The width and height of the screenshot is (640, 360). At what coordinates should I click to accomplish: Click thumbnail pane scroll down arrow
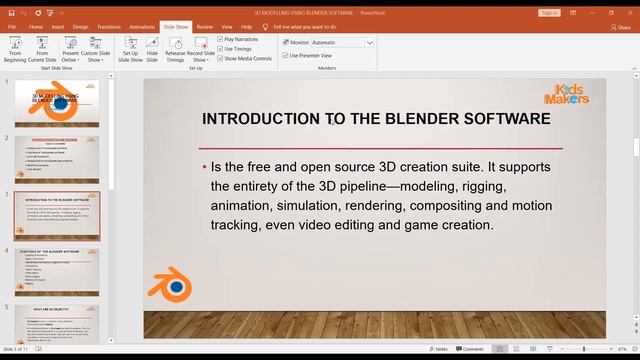pyautogui.click(x=111, y=340)
